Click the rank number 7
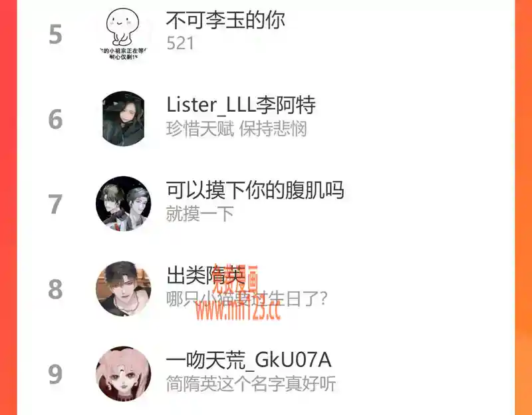 tap(56, 204)
